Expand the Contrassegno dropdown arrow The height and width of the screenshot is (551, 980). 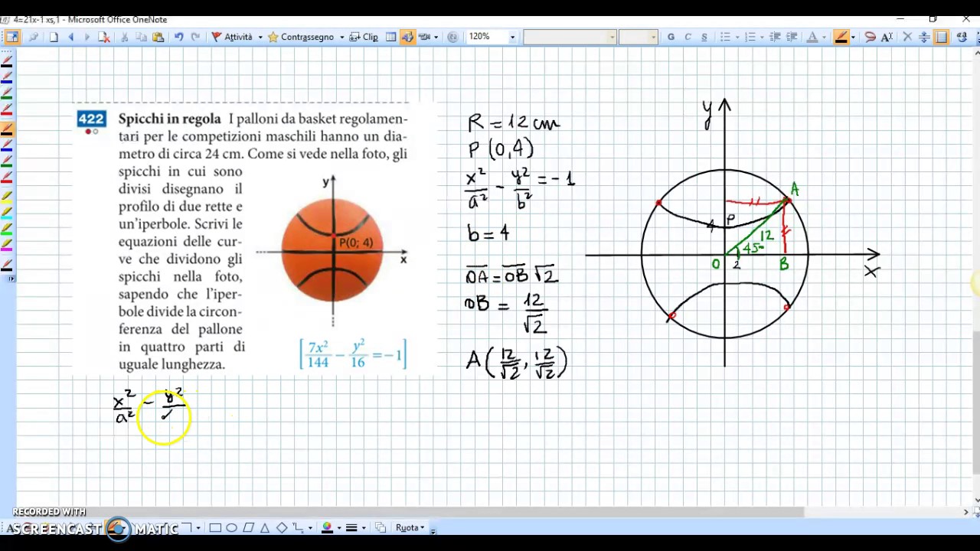pos(341,37)
